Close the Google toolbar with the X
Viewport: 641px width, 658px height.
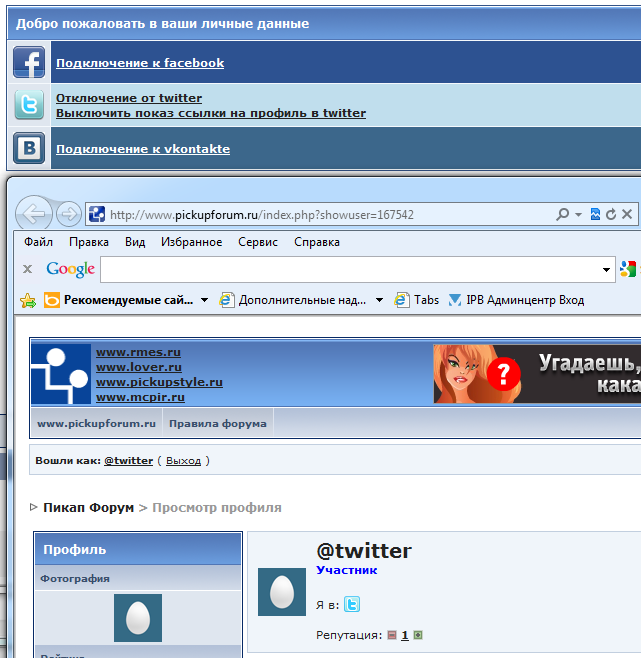pyautogui.click(x=27, y=269)
